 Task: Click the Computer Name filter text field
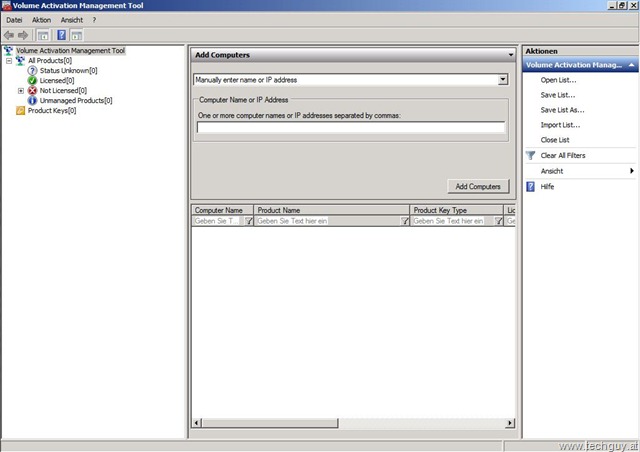click(x=218, y=221)
